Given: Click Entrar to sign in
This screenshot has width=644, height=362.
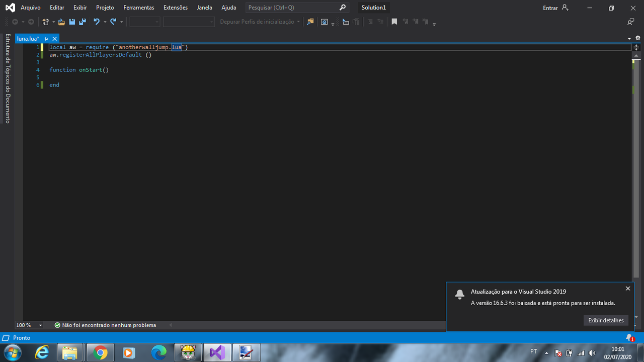Looking at the screenshot, I should [x=550, y=8].
